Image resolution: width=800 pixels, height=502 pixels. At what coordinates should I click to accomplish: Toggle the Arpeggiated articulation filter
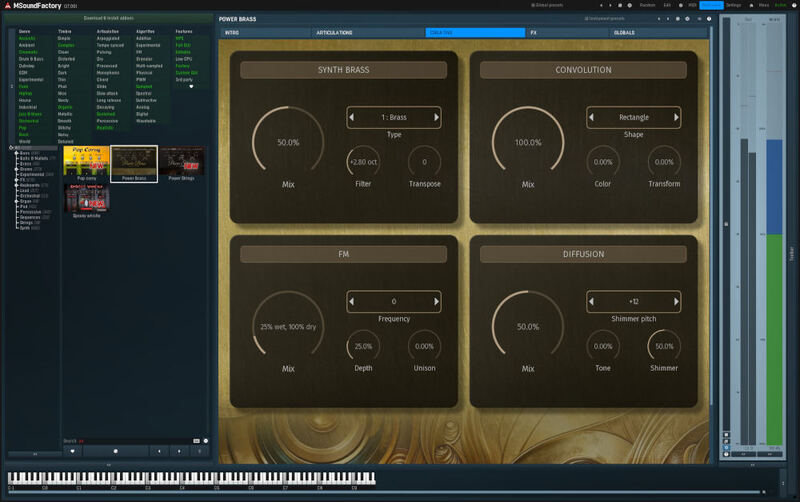point(108,37)
